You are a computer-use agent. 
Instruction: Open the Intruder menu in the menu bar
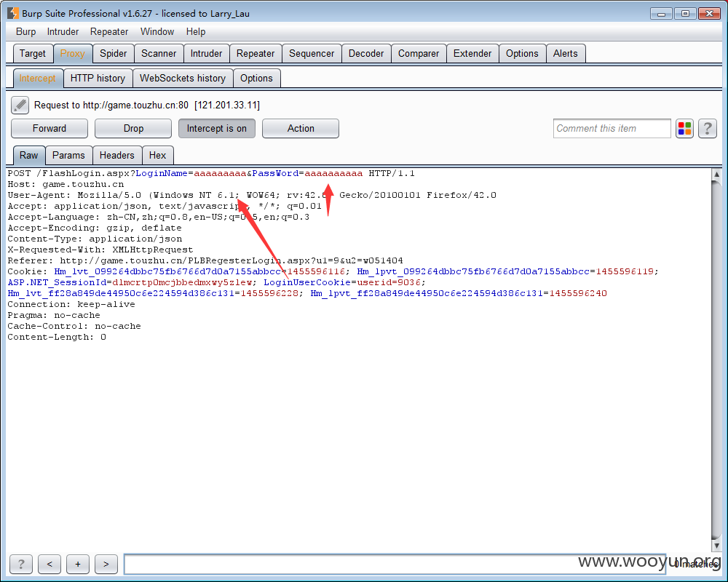point(63,31)
